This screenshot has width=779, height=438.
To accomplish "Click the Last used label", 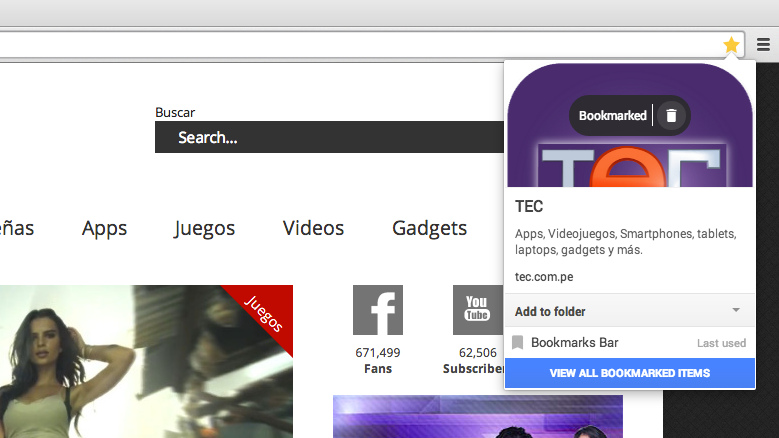I will [721, 343].
